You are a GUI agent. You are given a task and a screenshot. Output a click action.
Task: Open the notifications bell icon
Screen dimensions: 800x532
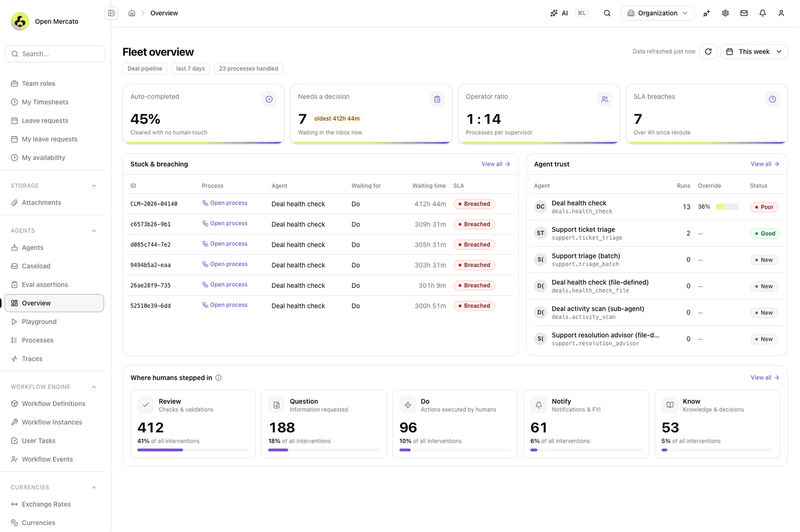762,13
